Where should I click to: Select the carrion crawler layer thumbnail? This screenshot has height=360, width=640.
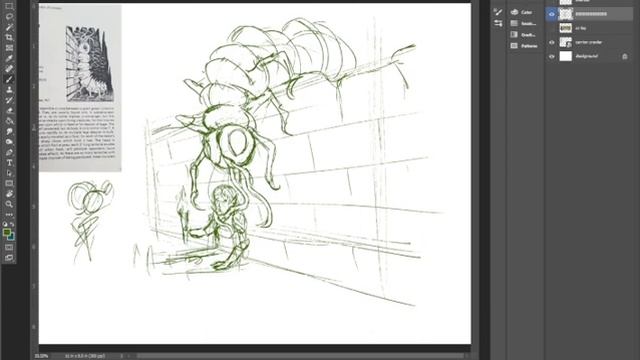(565, 42)
